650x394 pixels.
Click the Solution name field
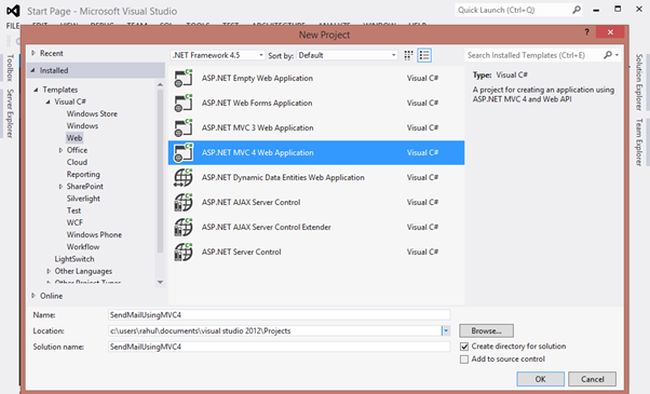[279, 347]
